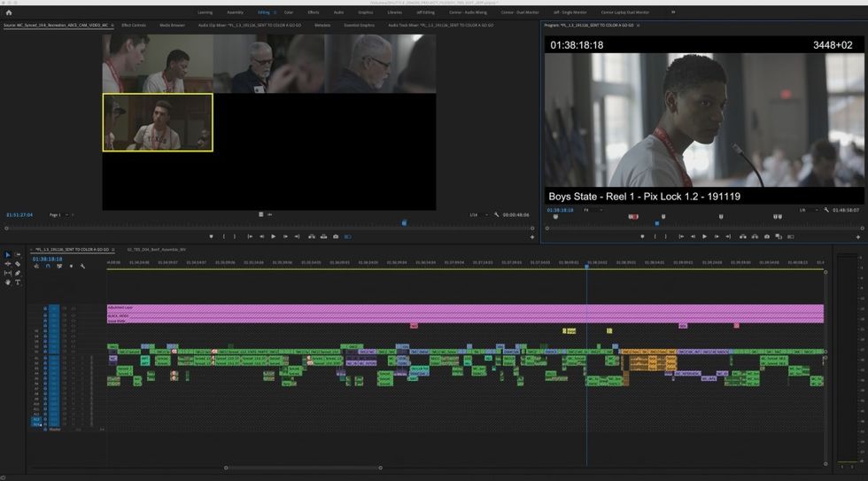This screenshot has height=481, width=868.
Task: Click Program monitor playhead on scrub bar
Action: pyautogui.click(x=657, y=223)
